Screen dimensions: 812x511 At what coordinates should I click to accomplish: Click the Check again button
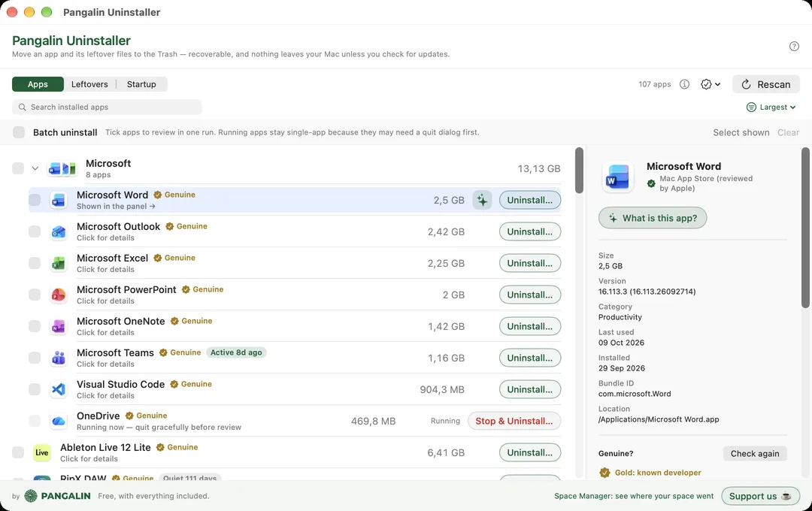tap(755, 454)
